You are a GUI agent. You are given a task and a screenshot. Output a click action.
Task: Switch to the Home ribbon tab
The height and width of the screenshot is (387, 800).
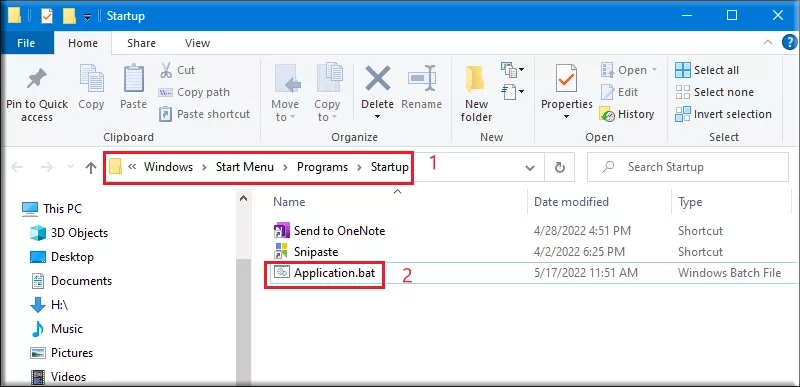click(83, 43)
